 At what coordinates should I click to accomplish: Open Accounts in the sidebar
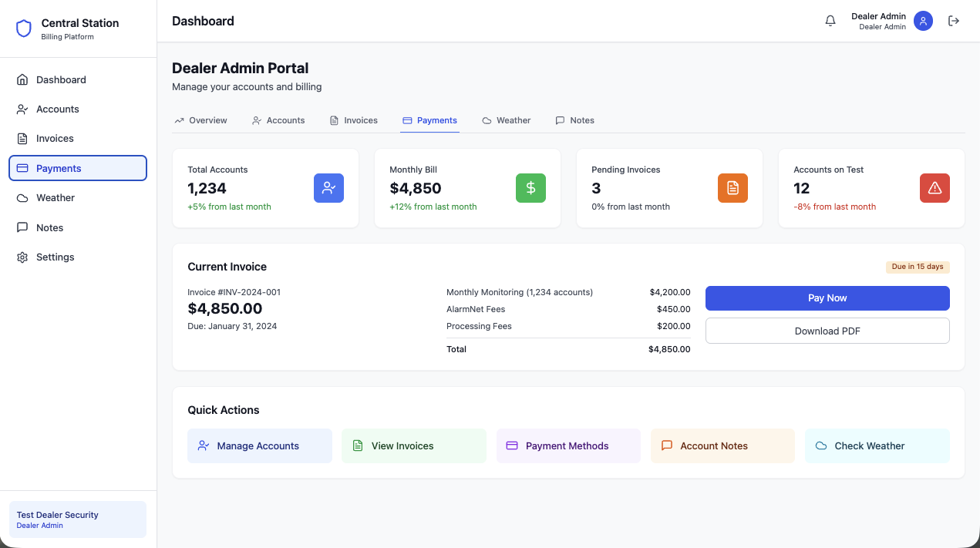click(78, 109)
